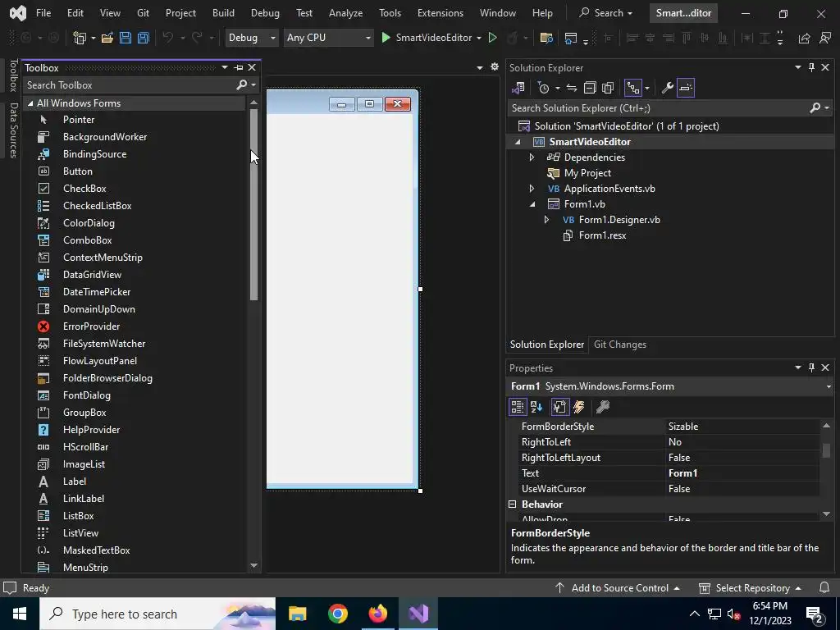The height and width of the screenshot is (630, 840).
Task: Open project Properties with the wrench icon
Action: click(667, 88)
